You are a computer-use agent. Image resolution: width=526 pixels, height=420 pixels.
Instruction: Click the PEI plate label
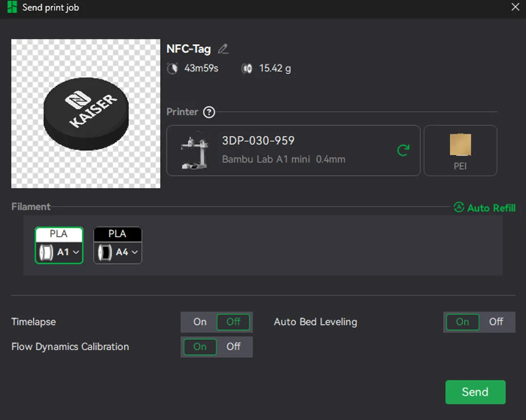point(460,166)
